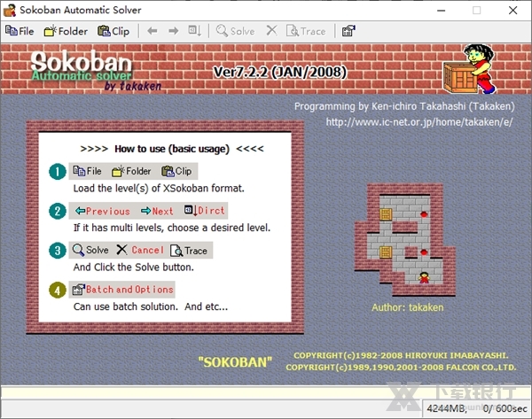Paste level using Clip toolbar button
Image resolution: width=532 pixels, height=419 pixels.
tap(113, 31)
